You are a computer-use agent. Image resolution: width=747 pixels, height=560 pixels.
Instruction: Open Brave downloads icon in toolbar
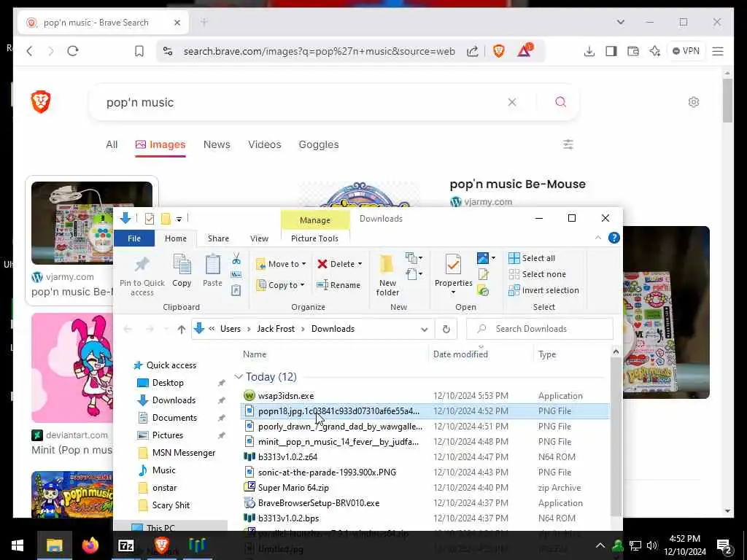click(x=589, y=51)
